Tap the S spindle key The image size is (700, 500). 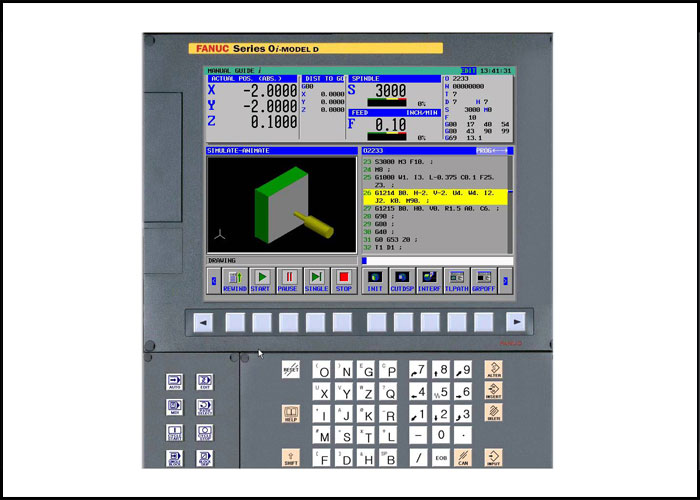[x=344, y=435]
